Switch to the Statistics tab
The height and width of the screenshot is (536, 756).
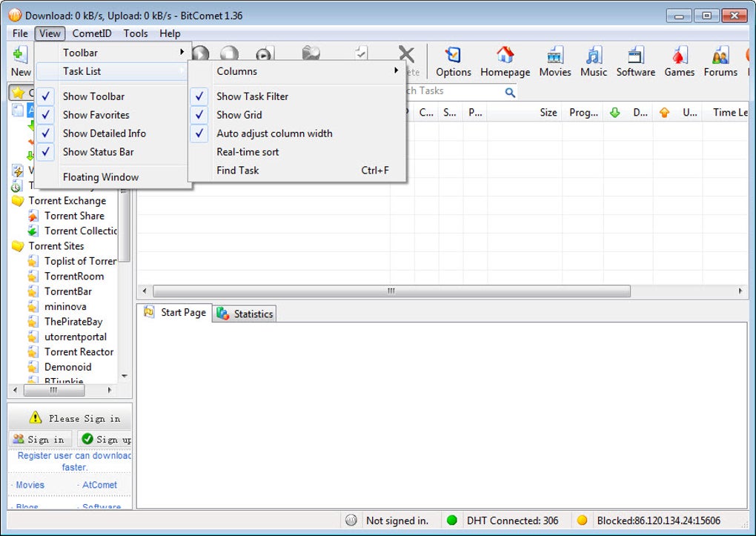(245, 314)
